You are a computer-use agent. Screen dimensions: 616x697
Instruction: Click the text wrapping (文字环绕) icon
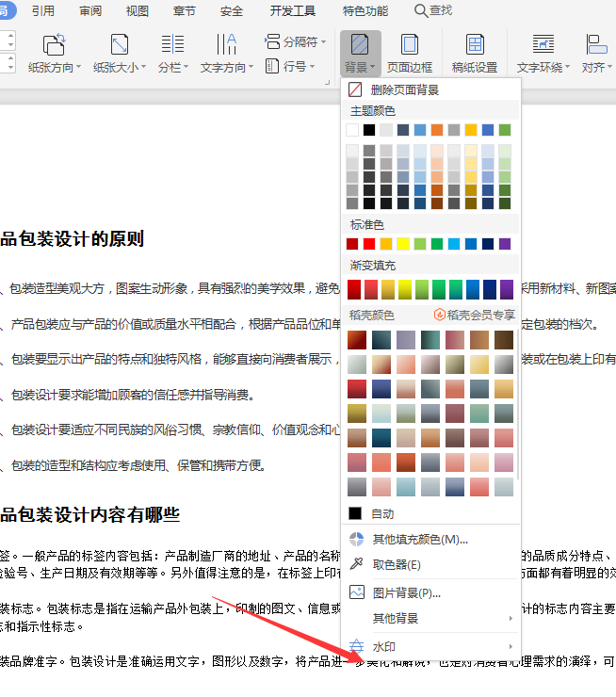pos(543,45)
